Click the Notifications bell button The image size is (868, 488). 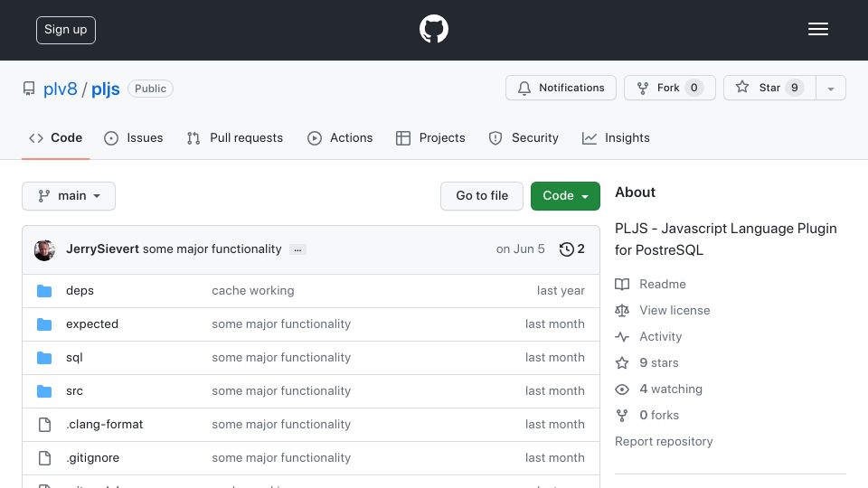(x=561, y=88)
